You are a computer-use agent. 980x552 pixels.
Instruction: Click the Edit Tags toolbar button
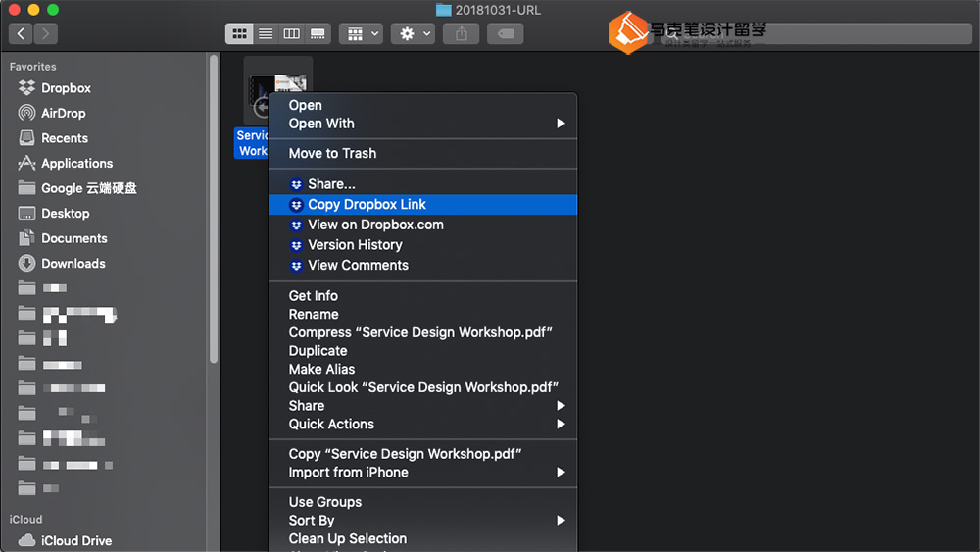pos(506,33)
